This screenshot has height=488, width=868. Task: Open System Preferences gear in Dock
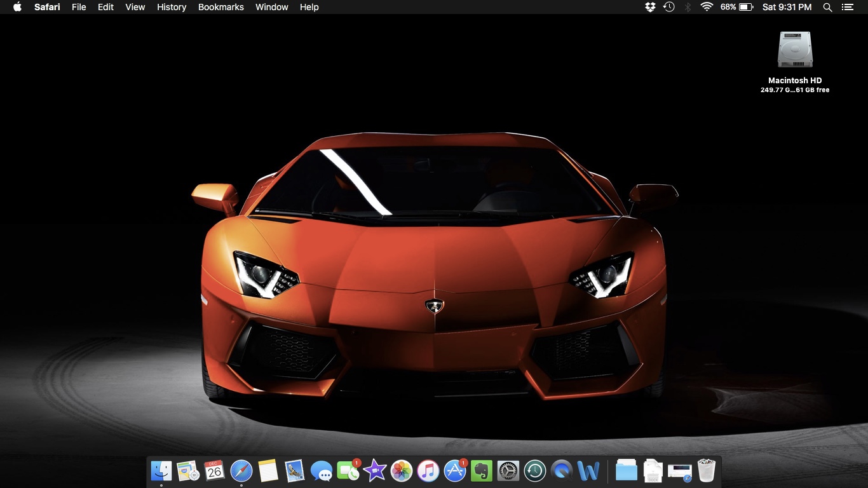pyautogui.click(x=508, y=471)
